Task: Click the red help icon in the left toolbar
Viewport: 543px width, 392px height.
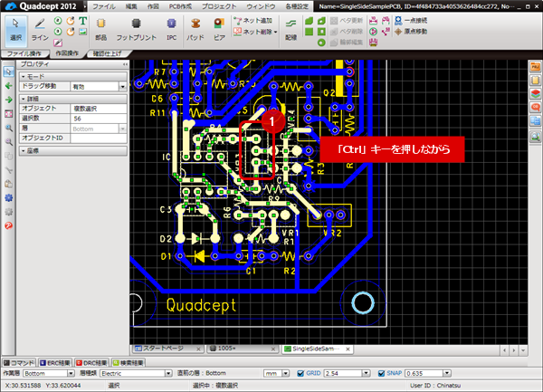Action: point(9,225)
